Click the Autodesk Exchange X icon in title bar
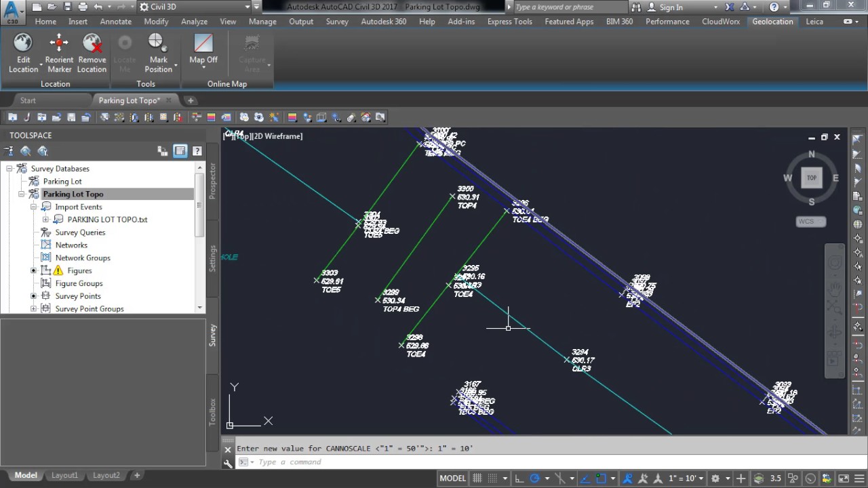Viewport: 868px width, 488px height. pyautogui.click(x=730, y=7)
